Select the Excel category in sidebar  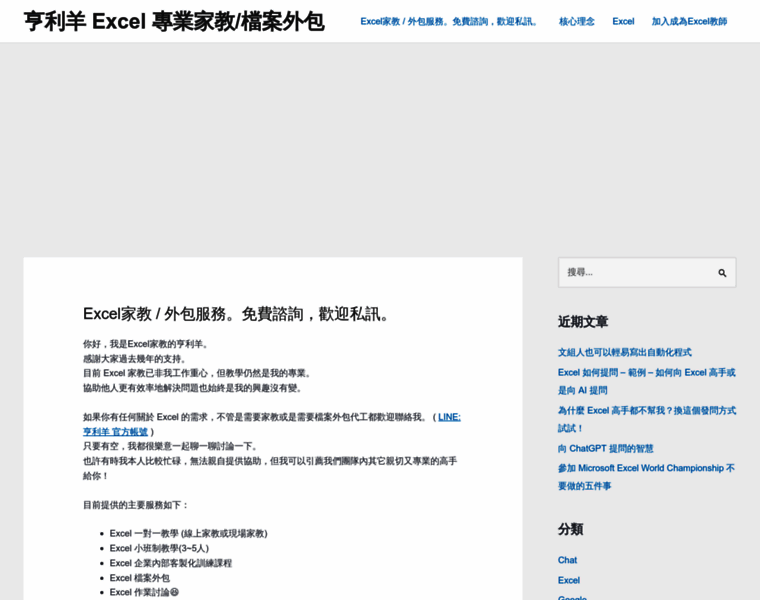coord(569,580)
